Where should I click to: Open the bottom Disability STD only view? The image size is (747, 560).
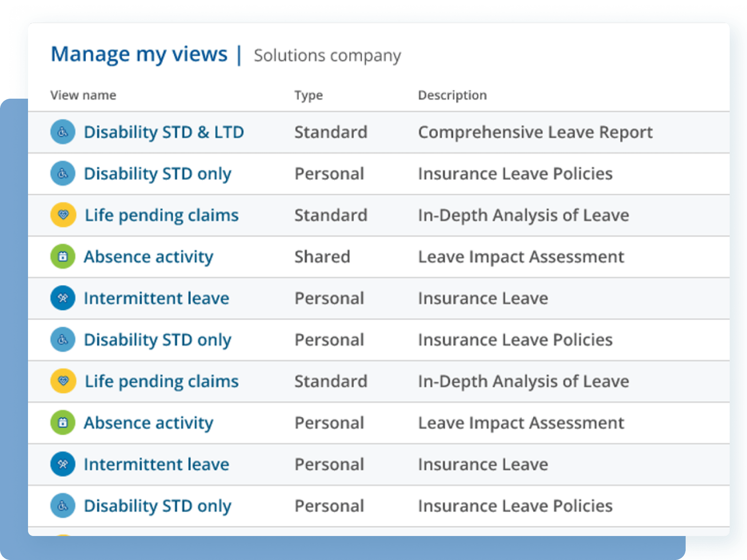point(158,506)
